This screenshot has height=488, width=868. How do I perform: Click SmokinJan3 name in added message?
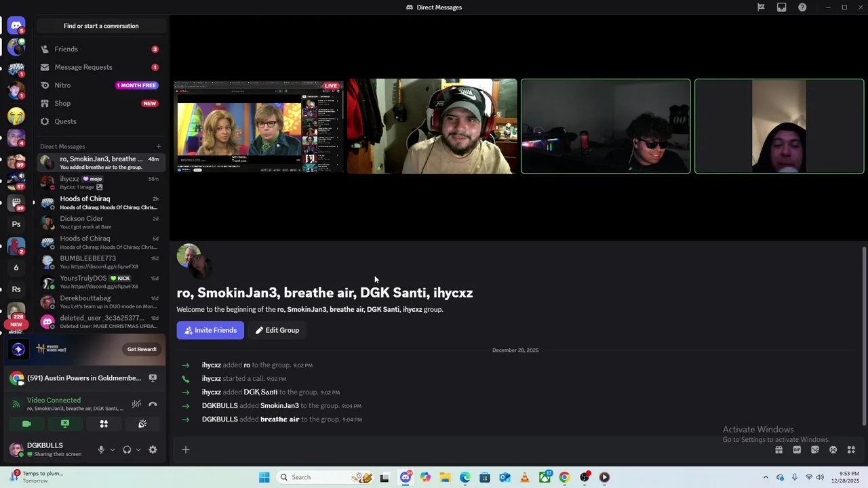coord(279,405)
